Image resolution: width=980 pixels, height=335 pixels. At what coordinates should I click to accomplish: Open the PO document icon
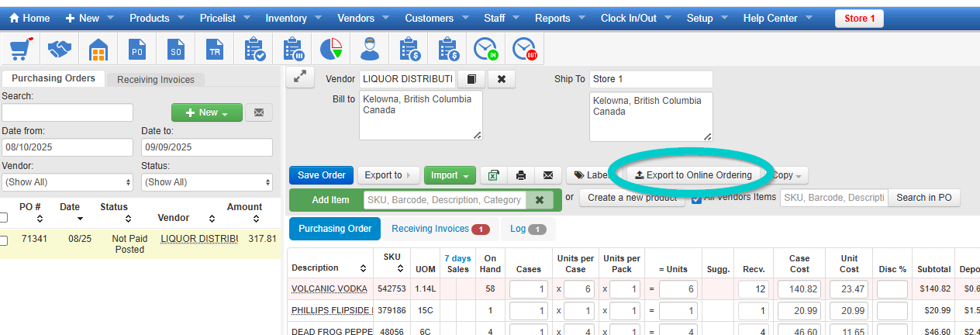pos(137,50)
